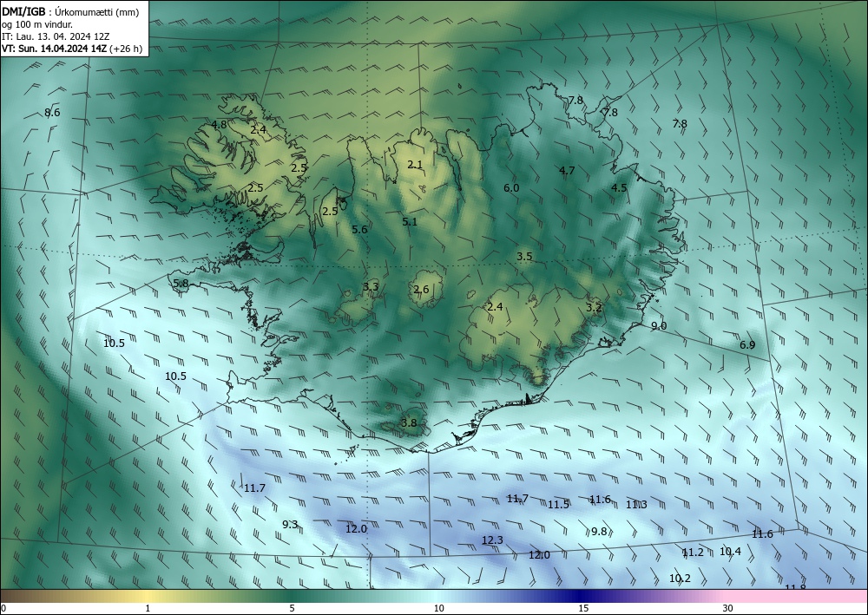This screenshot has width=868, height=615.
Task: Click the 5.1 value label
Action: click(x=410, y=222)
